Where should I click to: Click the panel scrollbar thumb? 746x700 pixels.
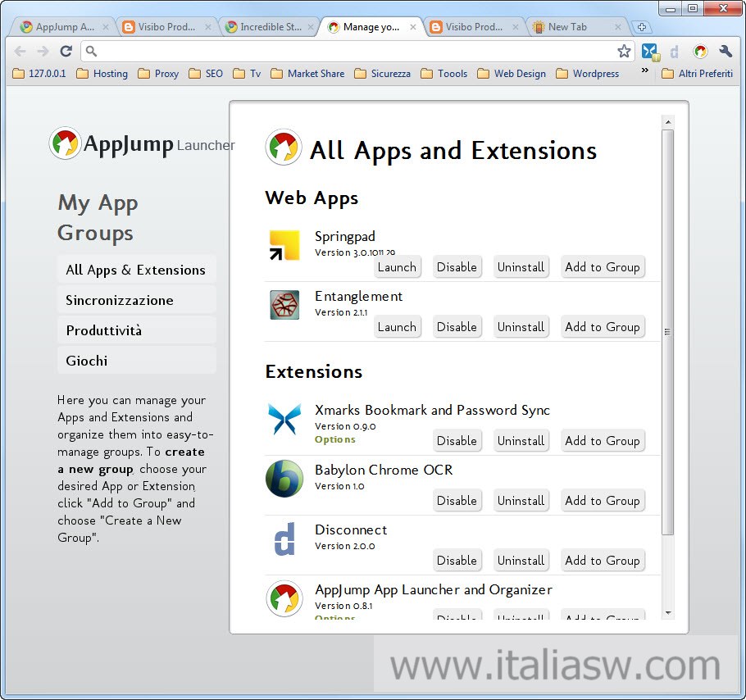click(x=668, y=332)
